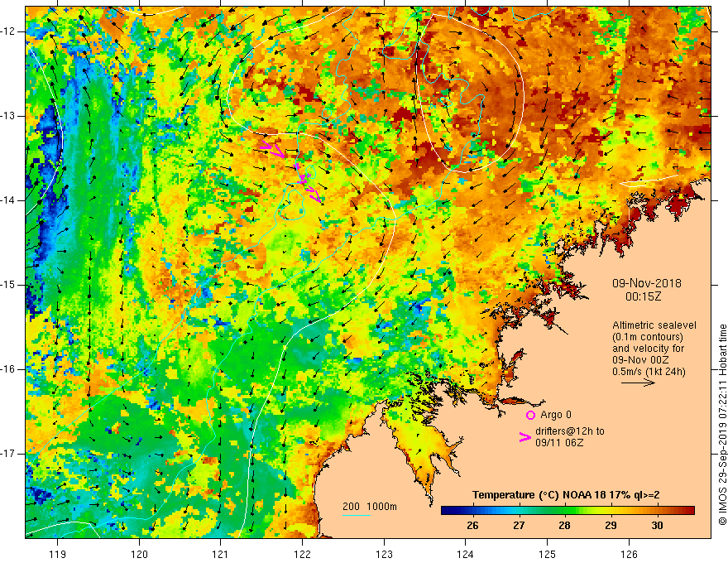Viewport: 728px width, 563px height.
Task: Click longitude axis label 122
Action: coord(302,554)
